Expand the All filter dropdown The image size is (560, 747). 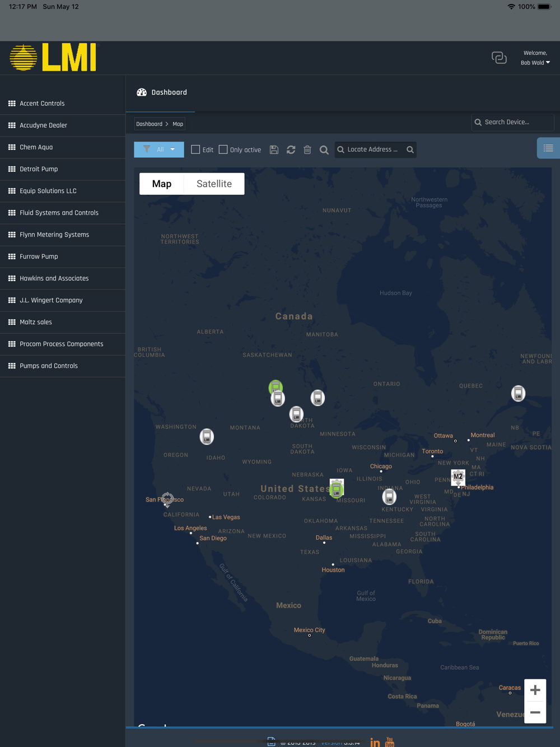159,150
